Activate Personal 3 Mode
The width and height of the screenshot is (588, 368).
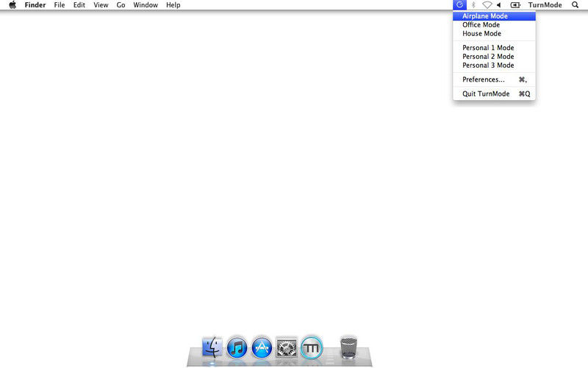pos(494,66)
